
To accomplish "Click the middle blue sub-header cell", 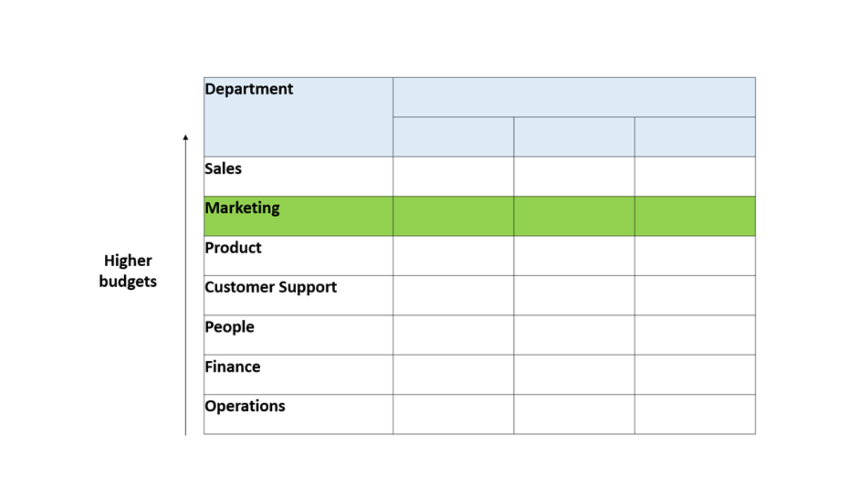I will [x=574, y=137].
